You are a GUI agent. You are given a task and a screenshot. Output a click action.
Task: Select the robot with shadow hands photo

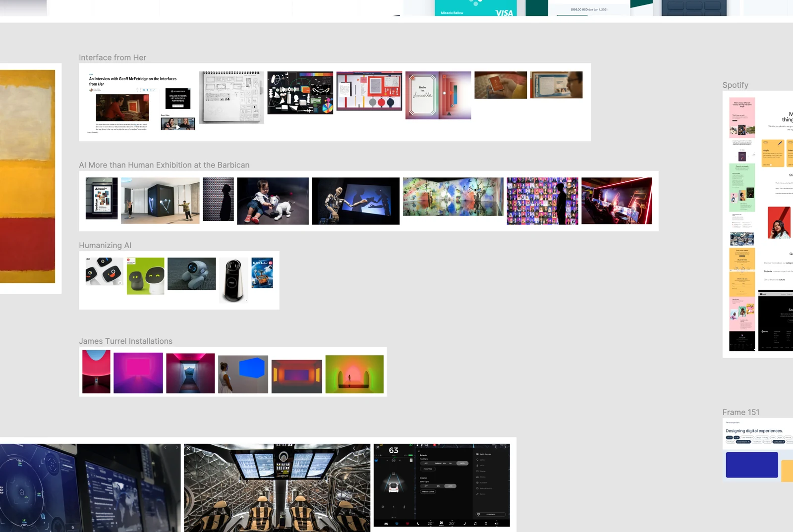(356, 201)
